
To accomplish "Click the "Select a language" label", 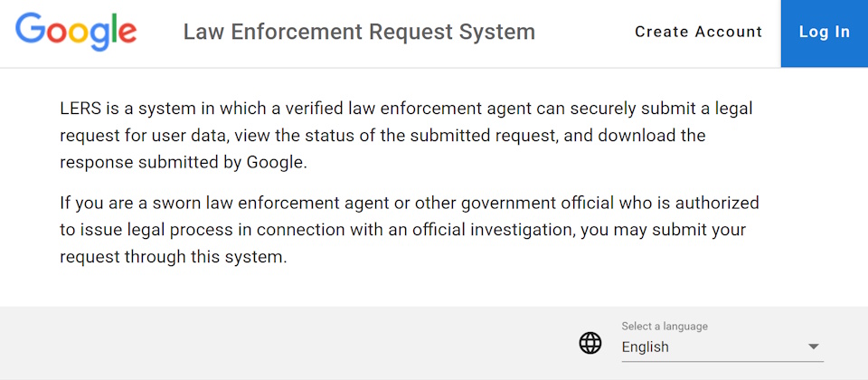I will pos(665,326).
